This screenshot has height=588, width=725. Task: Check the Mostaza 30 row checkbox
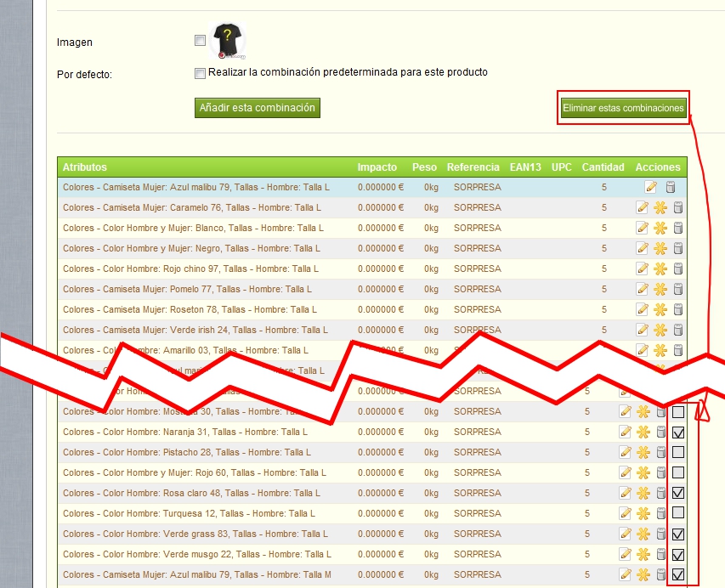(x=678, y=411)
